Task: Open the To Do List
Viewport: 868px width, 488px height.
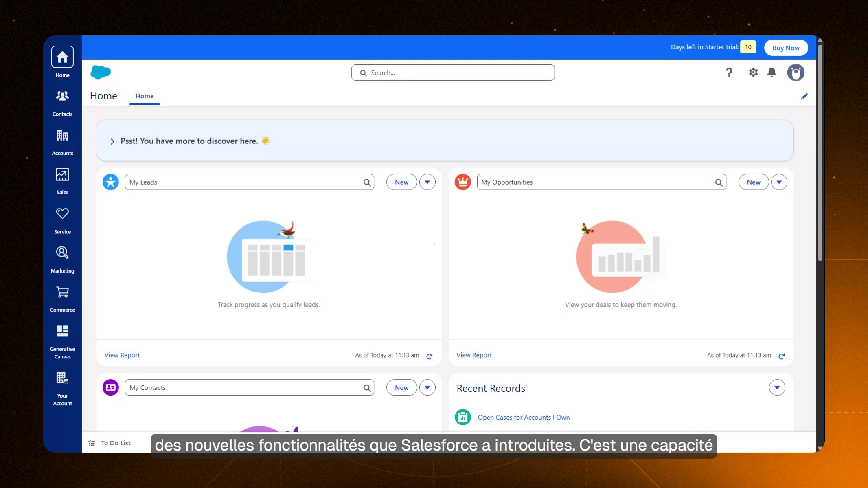Action: click(x=114, y=443)
